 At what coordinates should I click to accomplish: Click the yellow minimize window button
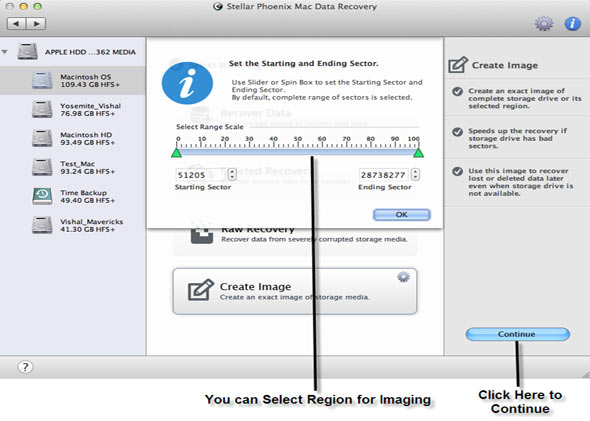point(23,6)
